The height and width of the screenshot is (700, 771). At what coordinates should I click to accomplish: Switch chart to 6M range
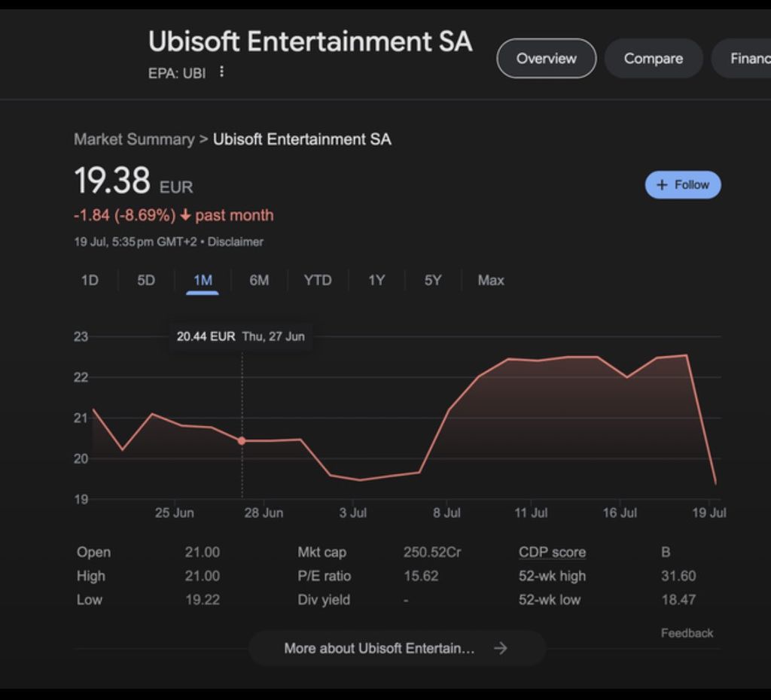[259, 280]
